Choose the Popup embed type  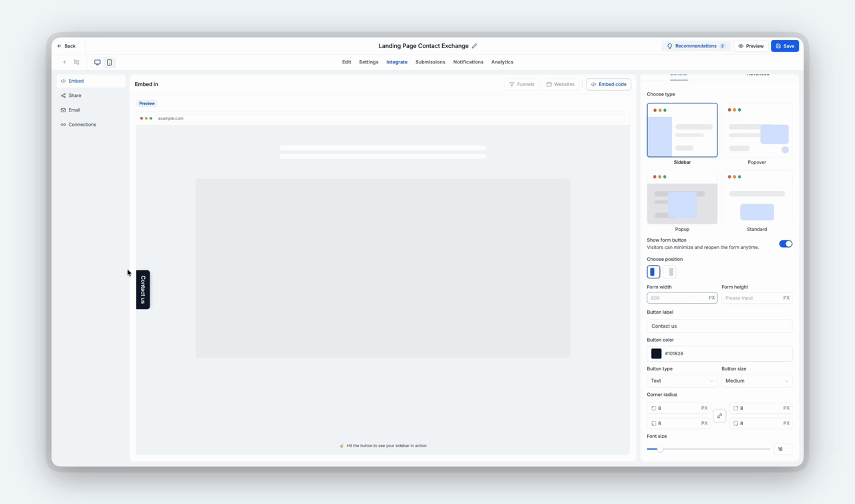pos(682,197)
